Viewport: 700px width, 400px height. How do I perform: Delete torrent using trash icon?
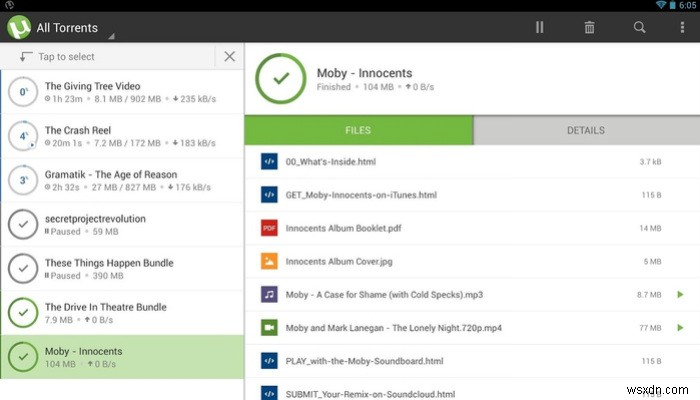(589, 27)
